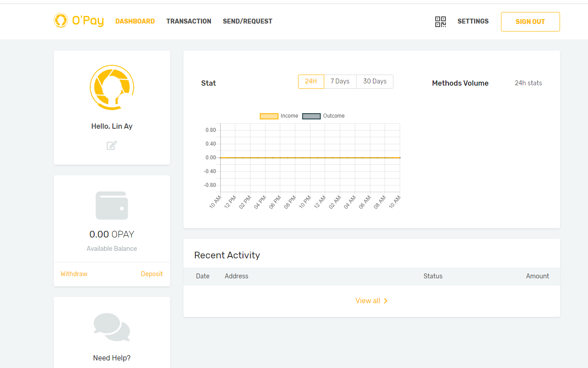The image size is (588, 368).
Task: Select the 24H stat range
Action: click(311, 82)
